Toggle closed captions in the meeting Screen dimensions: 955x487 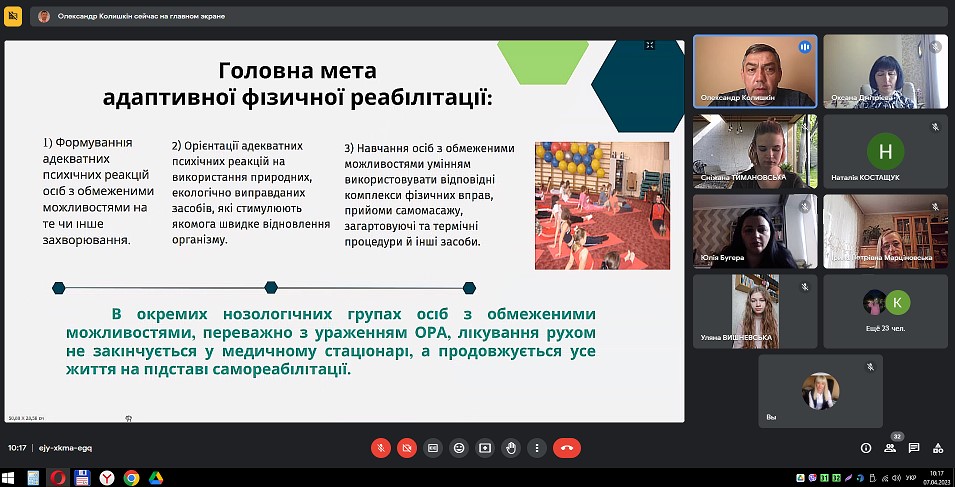(433, 448)
